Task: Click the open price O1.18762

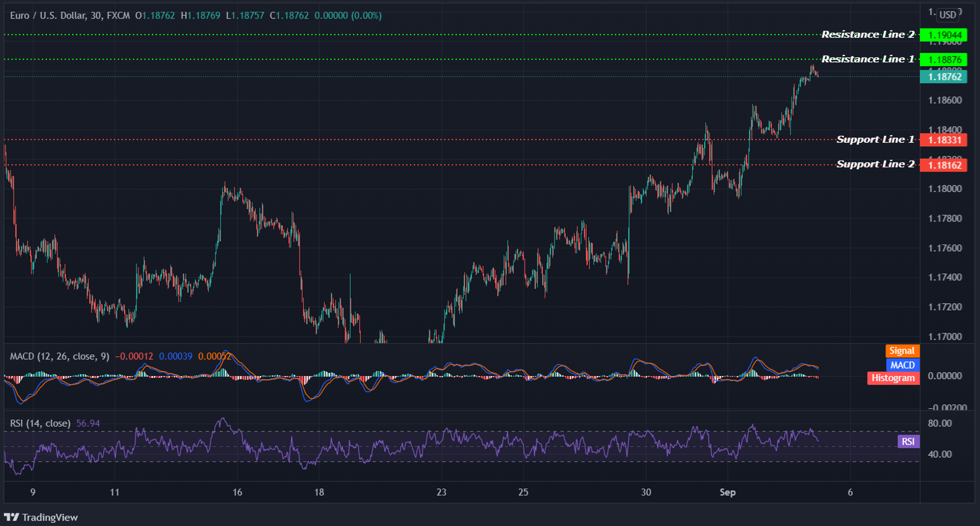Action: (155, 15)
